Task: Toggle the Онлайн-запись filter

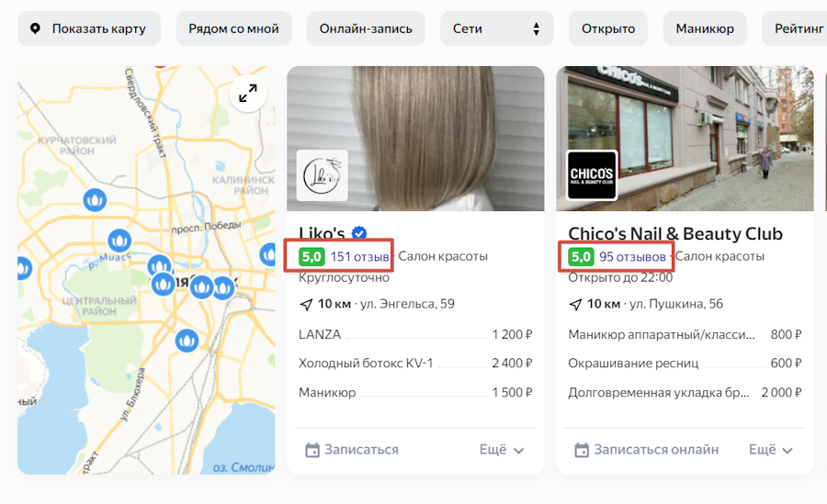Action: (366, 28)
